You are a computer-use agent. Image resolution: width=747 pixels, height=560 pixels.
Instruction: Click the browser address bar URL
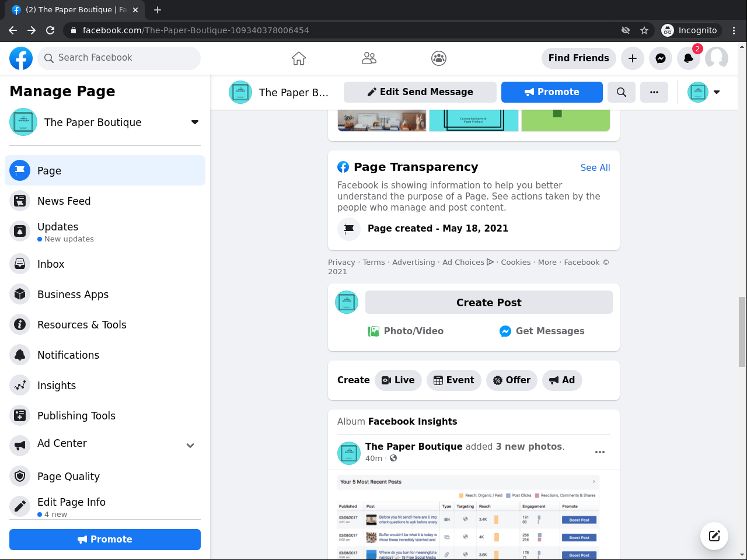[x=196, y=30]
